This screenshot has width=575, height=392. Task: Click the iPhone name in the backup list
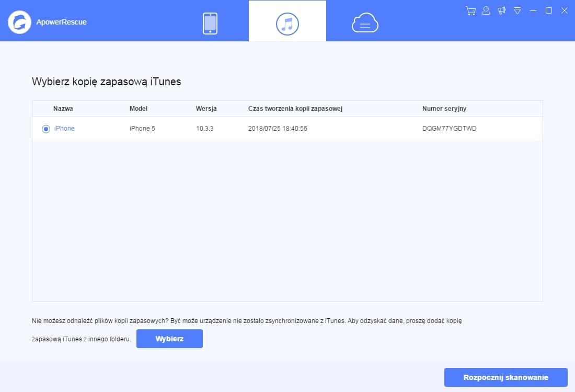[64, 128]
